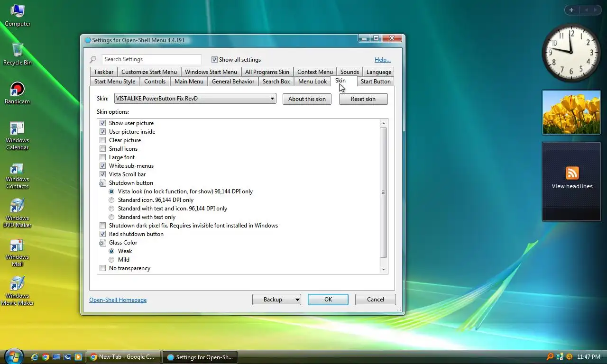Click the plus button to add gadgets
Screen dimensions: 607x364
[x=571, y=10]
